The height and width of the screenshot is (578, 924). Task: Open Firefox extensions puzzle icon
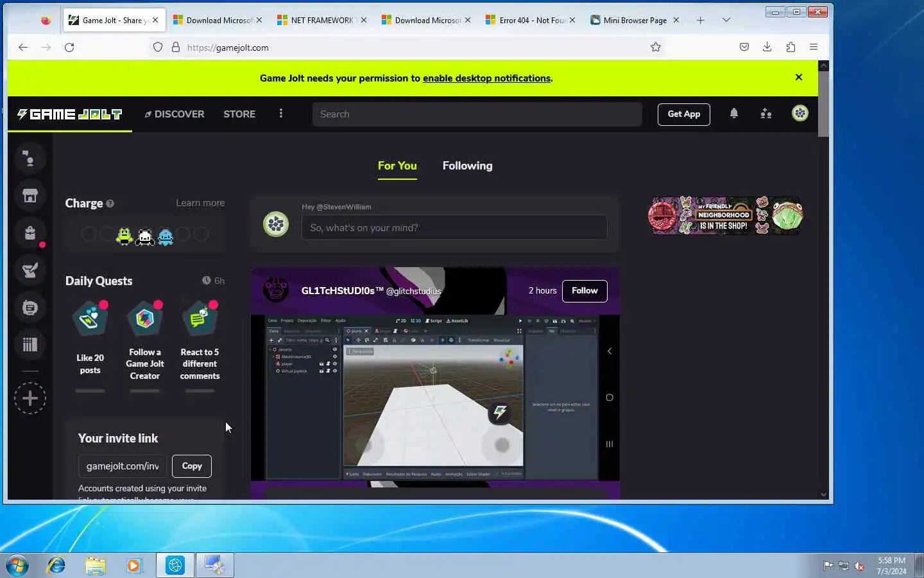pyautogui.click(x=791, y=47)
